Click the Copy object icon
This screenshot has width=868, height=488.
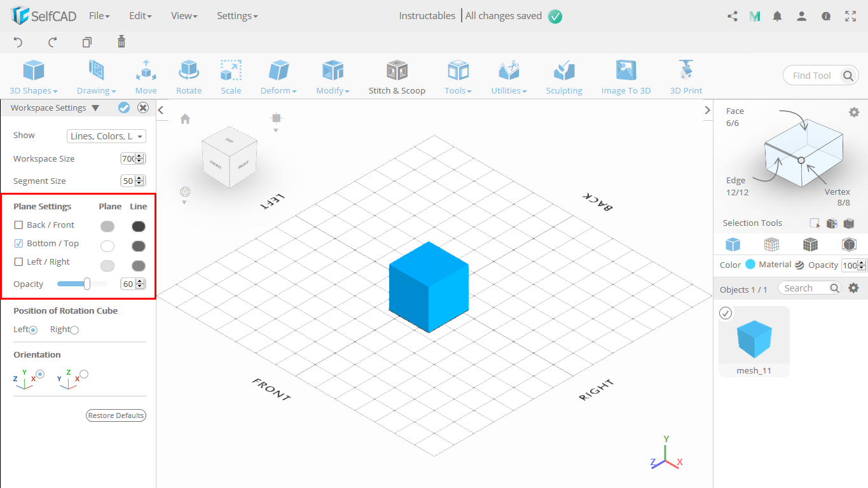pos(87,43)
